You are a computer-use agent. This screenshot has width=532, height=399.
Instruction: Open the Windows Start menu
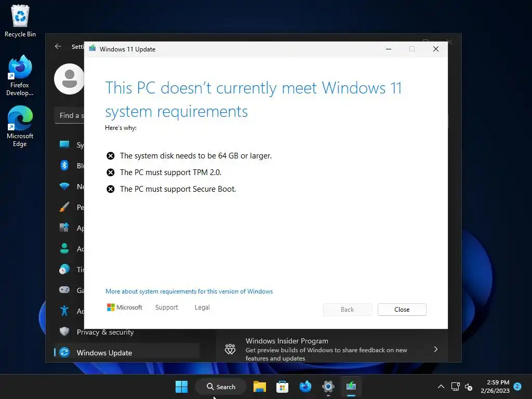[x=181, y=387]
